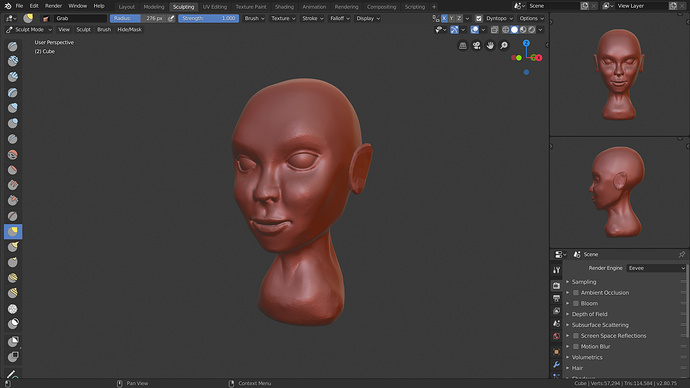690x388 pixels.
Task: Select the Draw sculpt brush tool
Action: click(x=13, y=46)
